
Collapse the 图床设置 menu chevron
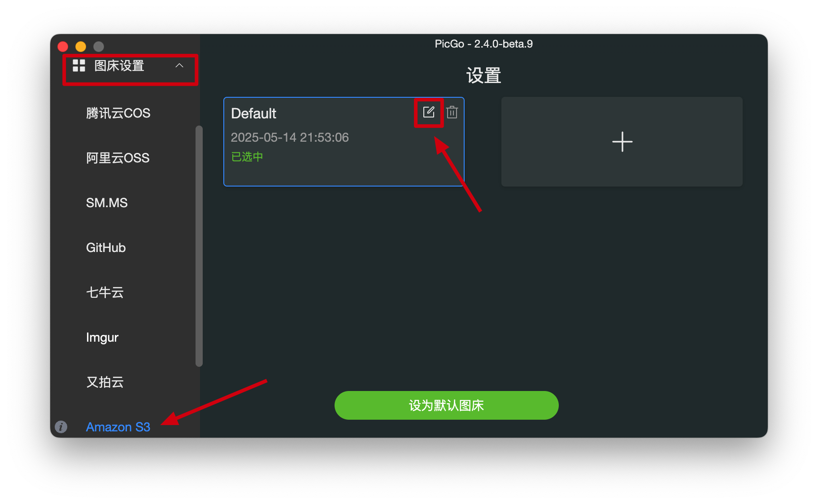pyautogui.click(x=179, y=65)
